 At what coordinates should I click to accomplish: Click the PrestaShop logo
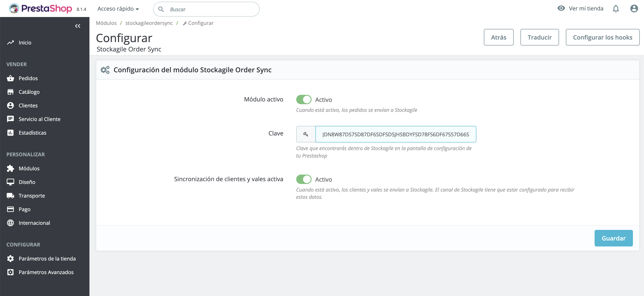(x=40, y=9)
